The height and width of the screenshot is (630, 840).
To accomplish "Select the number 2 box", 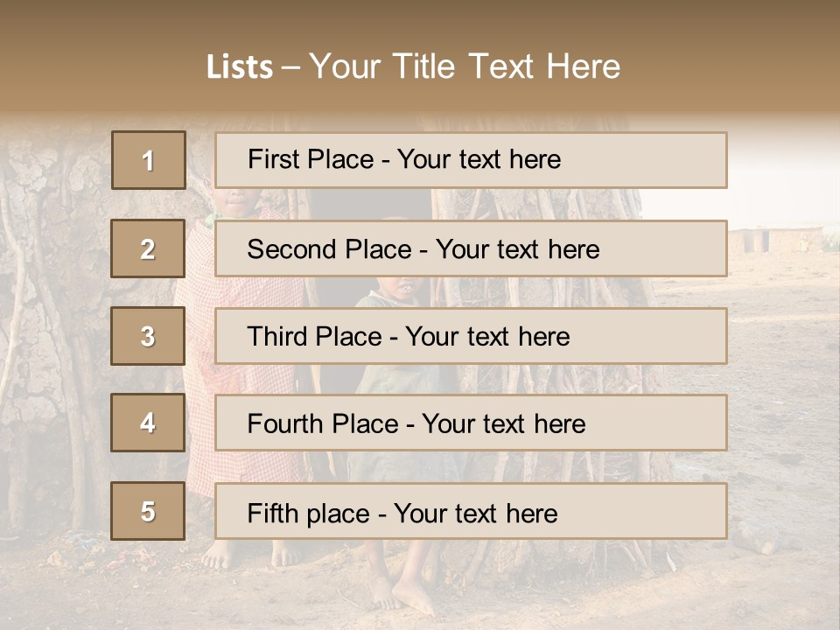I will tap(148, 248).
